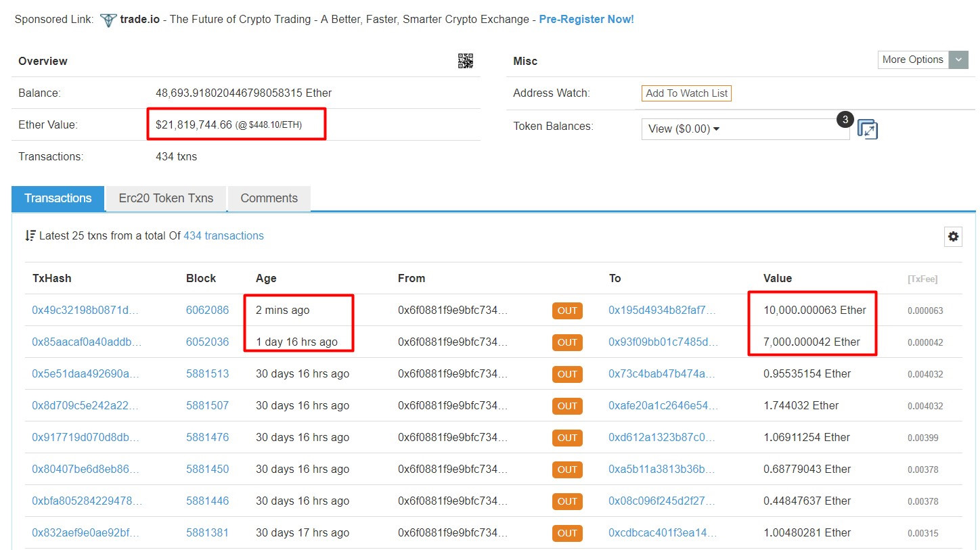Open the More Options dropdown arrow

tap(958, 60)
